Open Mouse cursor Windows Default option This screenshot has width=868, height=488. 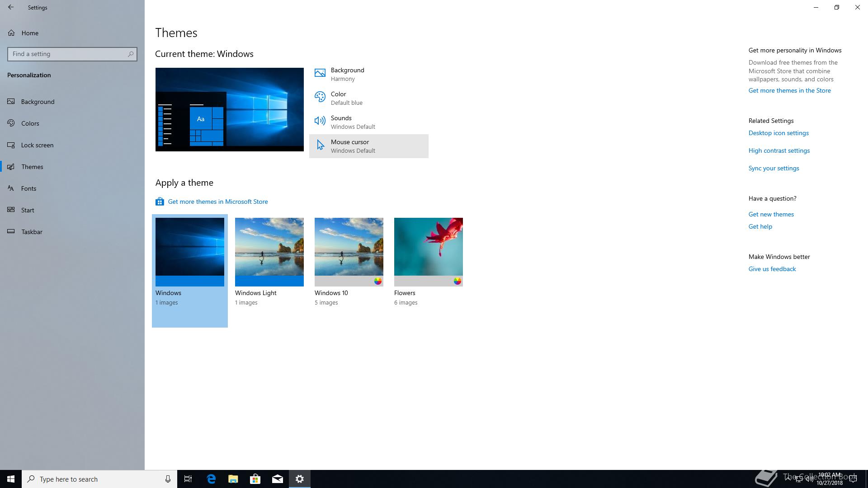[369, 146]
